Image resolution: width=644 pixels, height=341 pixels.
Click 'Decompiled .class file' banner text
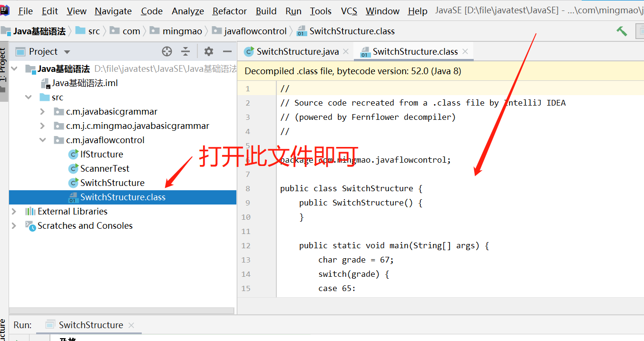click(353, 71)
